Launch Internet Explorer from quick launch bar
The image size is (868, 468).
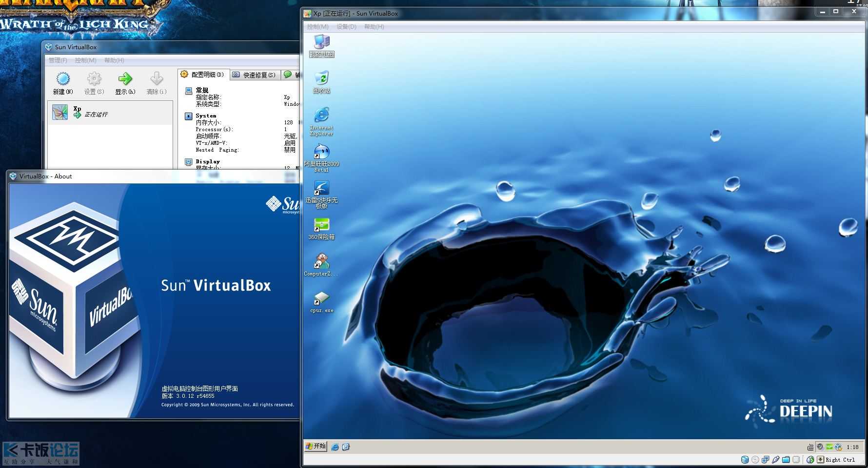335,447
